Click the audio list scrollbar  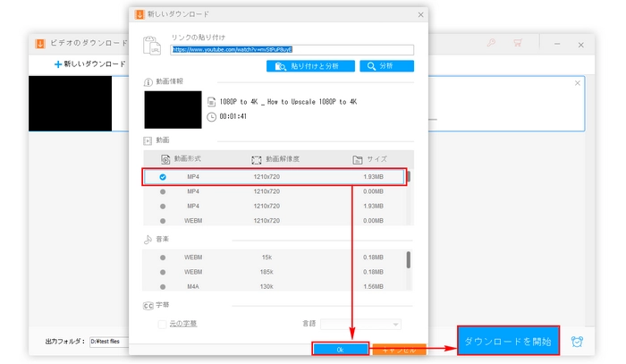coord(409,259)
